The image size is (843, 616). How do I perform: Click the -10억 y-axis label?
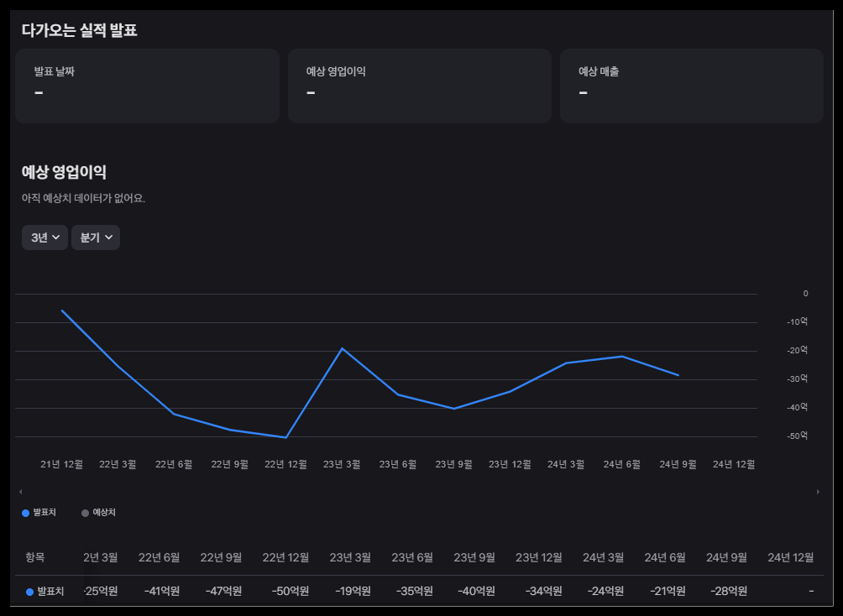coord(798,321)
